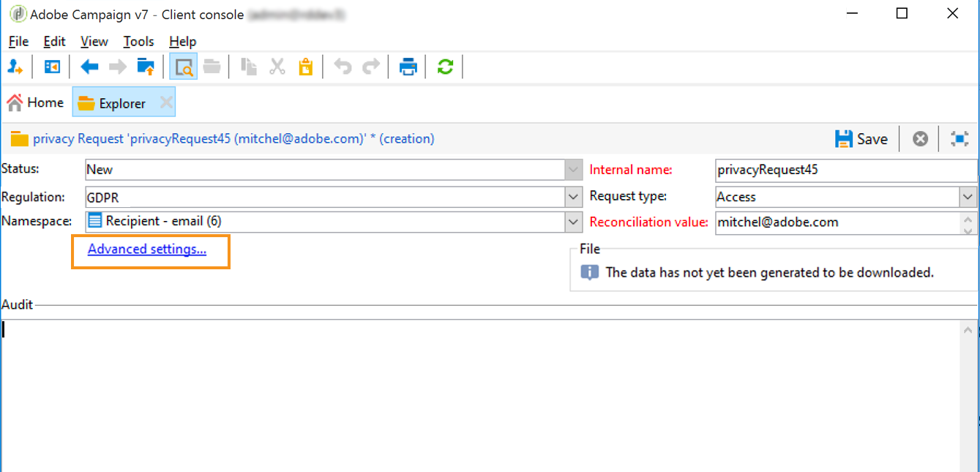The width and height of the screenshot is (980, 472).
Task: Click inside the Audit text area
Action: click(481, 396)
